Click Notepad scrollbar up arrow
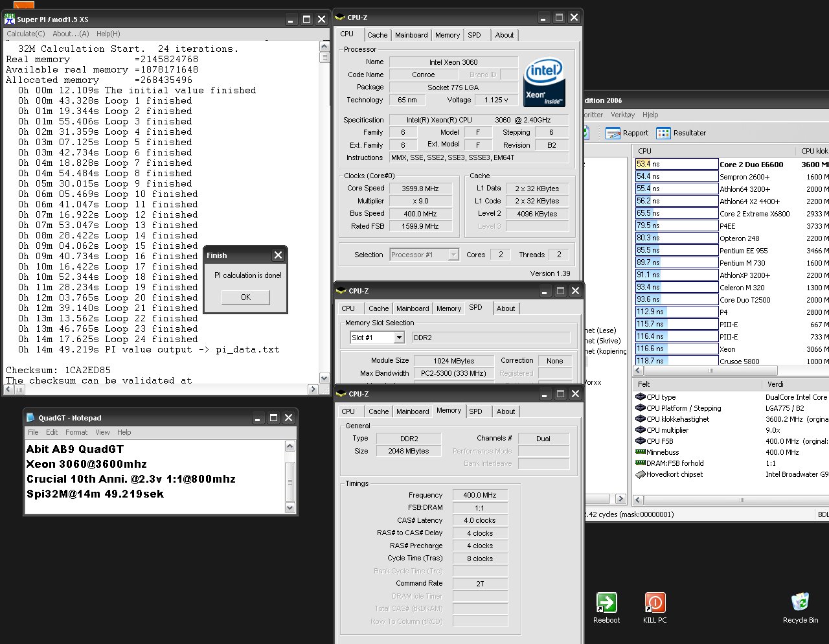The height and width of the screenshot is (644, 829). [x=290, y=446]
